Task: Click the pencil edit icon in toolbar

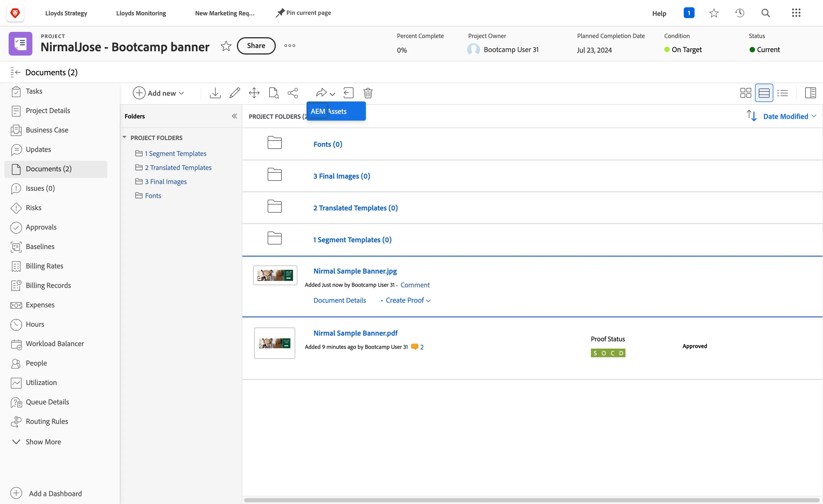Action: pos(234,93)
